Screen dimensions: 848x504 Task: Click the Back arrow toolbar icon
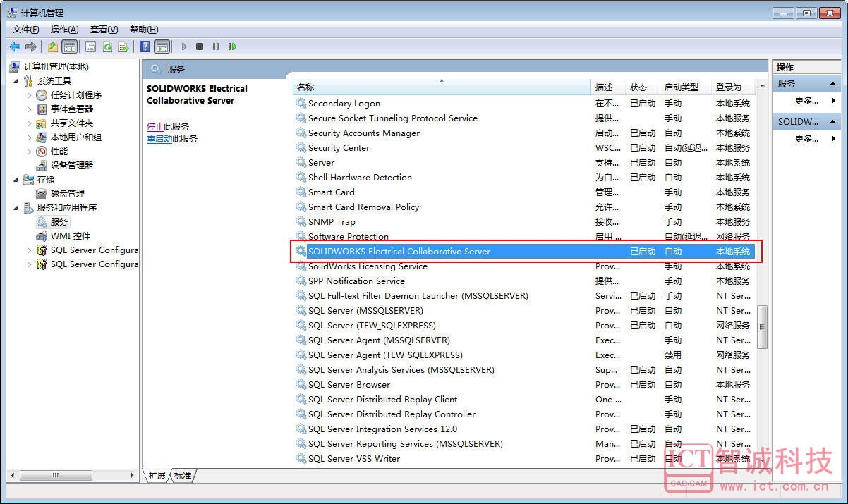(15, 47)
